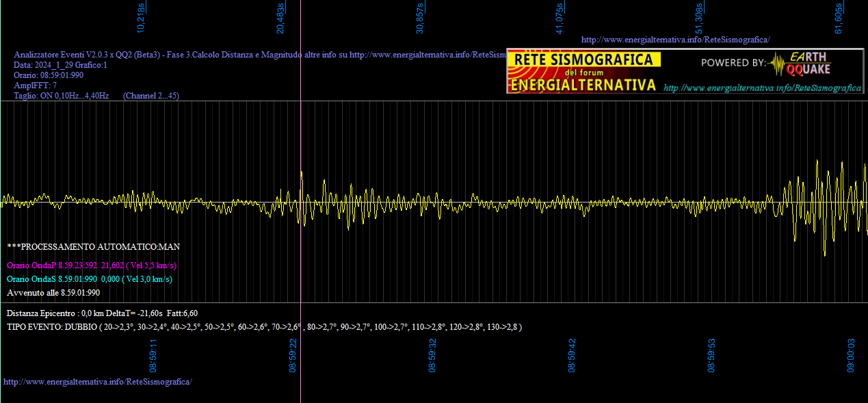868x403 pixels.
Task: Open the ReteSismografica URL at bottom left
Action: coord(98,381)
